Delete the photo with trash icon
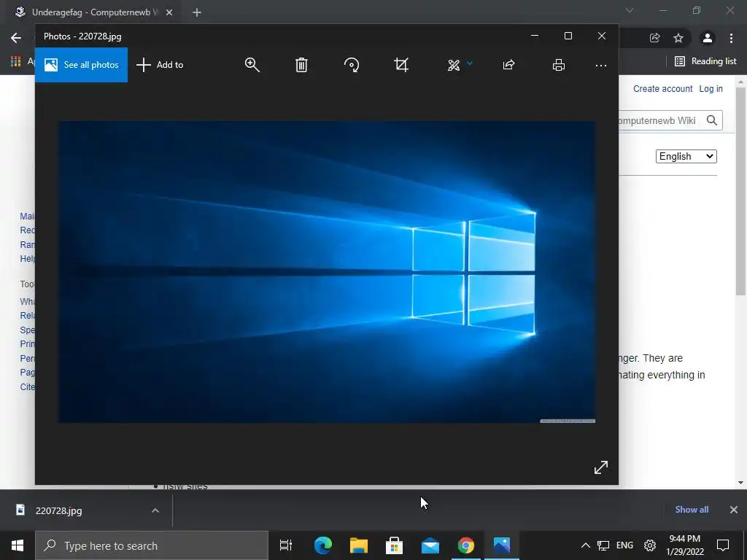This screenshot has width=747, height=560. coord(301,65)
